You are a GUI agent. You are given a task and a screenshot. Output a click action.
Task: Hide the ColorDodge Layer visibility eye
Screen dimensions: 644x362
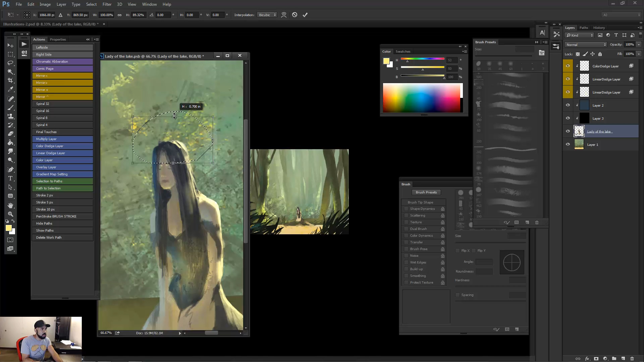(568, 66)
